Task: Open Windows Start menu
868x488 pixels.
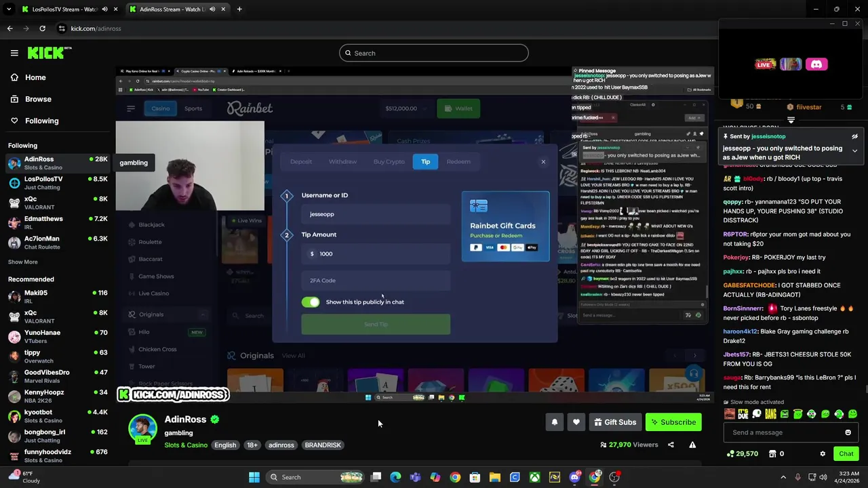Action: 254,477
